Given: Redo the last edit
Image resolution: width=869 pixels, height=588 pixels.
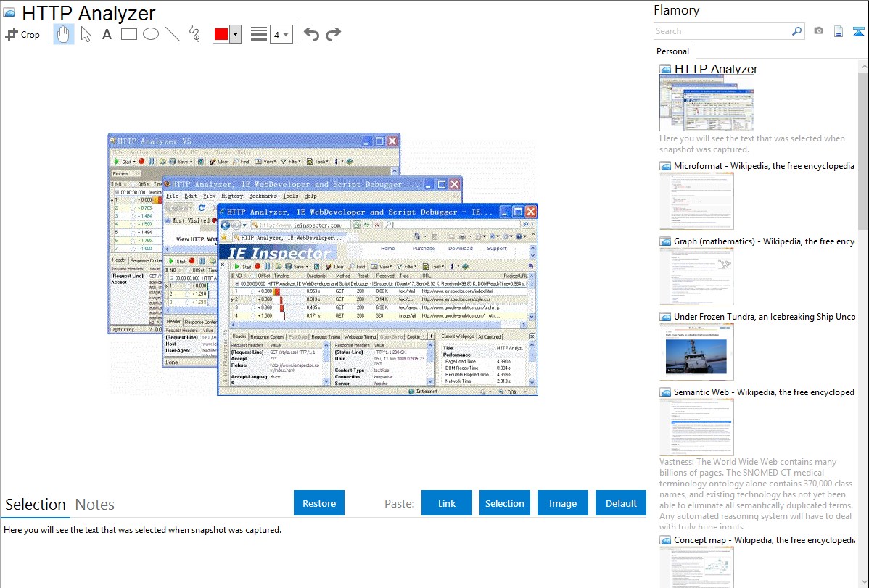Looking at the screenshot, I should [x=333, y=34].
